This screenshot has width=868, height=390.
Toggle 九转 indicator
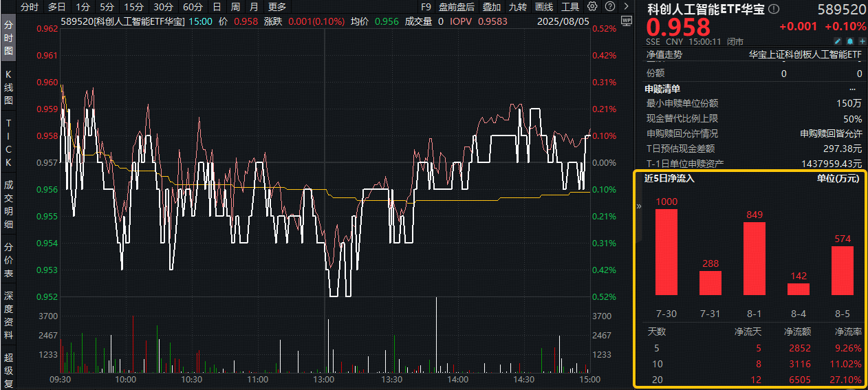click(x=517, y=7)
